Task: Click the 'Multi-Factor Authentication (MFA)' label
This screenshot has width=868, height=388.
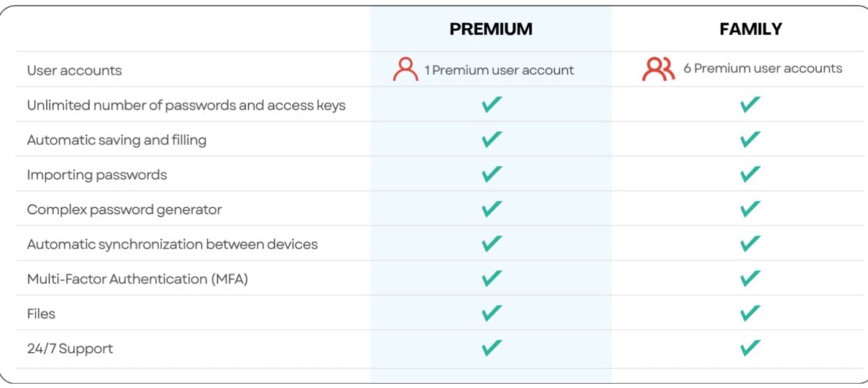Action: tap(137, 279)
